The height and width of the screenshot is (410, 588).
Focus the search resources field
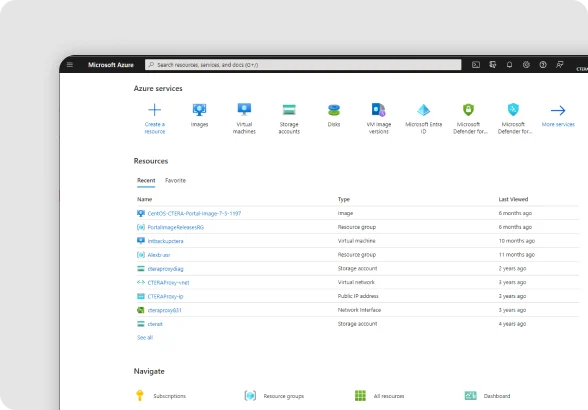click(303, 65)
